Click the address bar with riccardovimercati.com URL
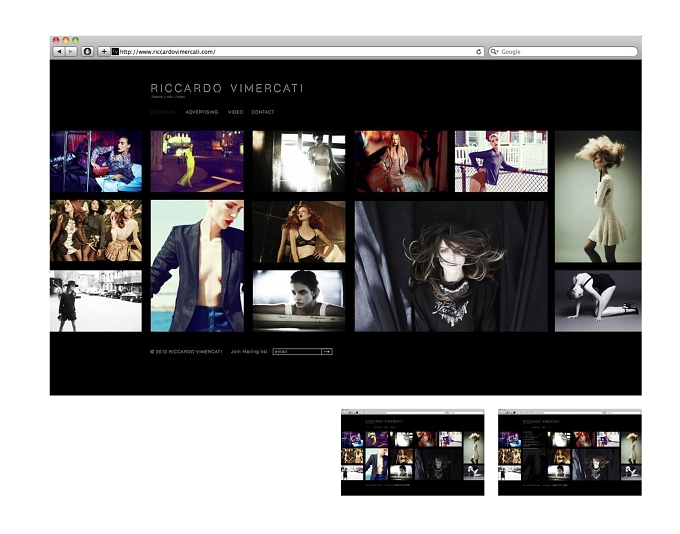 tap(298, 52)
